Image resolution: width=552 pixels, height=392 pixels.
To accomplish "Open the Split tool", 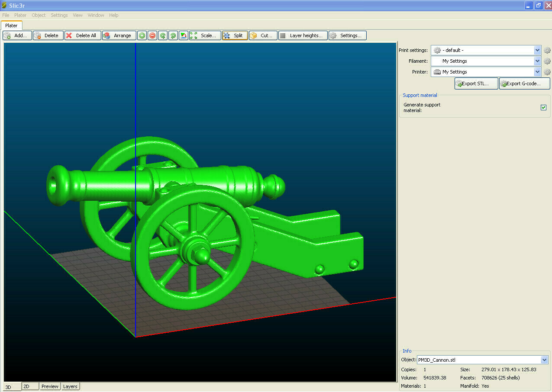I will coord(235,35).
